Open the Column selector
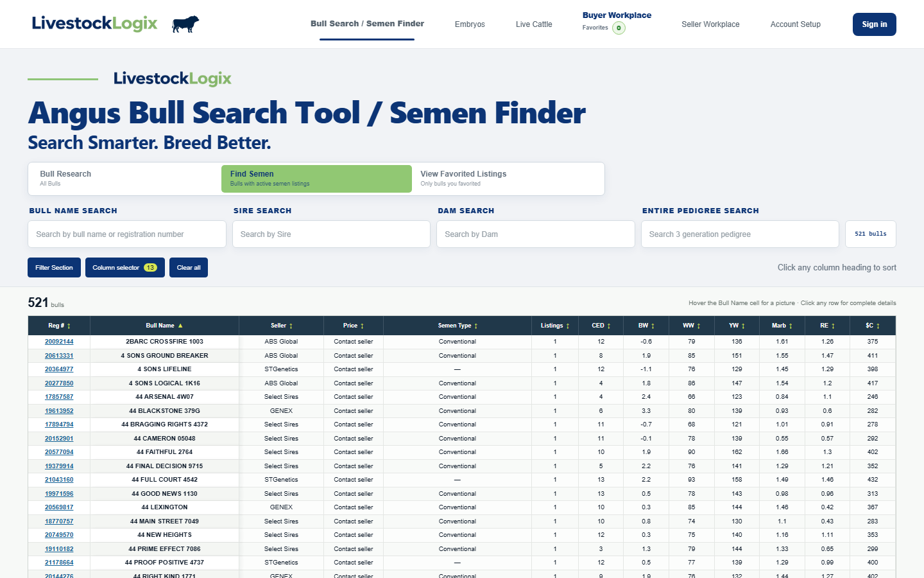The image size is (924, 578). [x=124, y=268]
